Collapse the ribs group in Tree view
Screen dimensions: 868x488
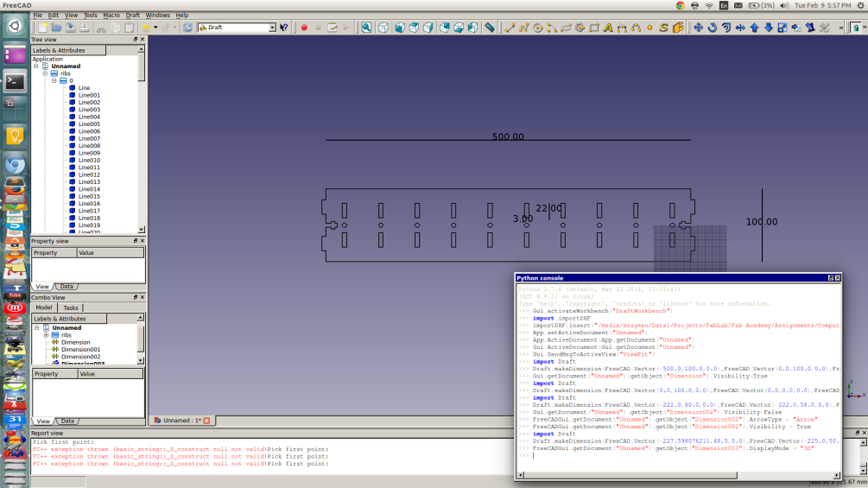click(x=45, y=73)
